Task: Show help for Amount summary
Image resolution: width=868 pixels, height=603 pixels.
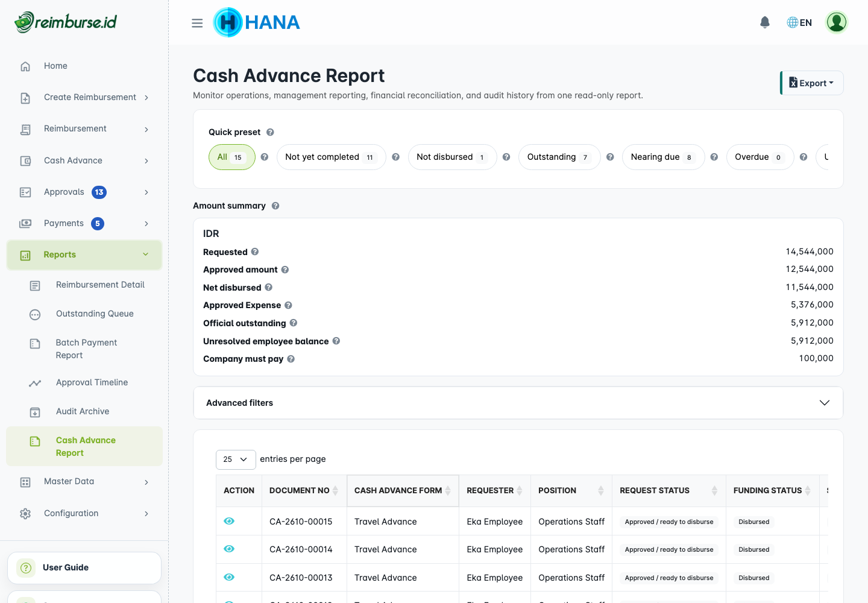Action: coord(275,206)
